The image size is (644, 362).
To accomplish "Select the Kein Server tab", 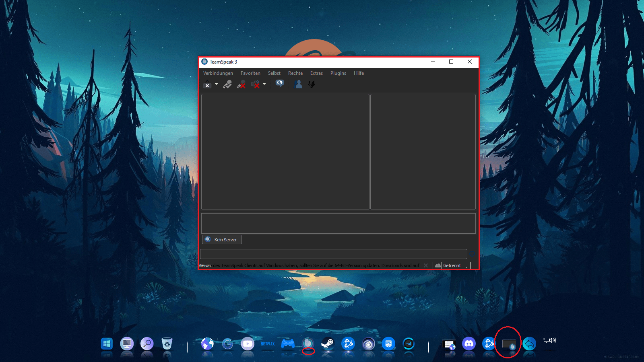I will click(222, 240).
